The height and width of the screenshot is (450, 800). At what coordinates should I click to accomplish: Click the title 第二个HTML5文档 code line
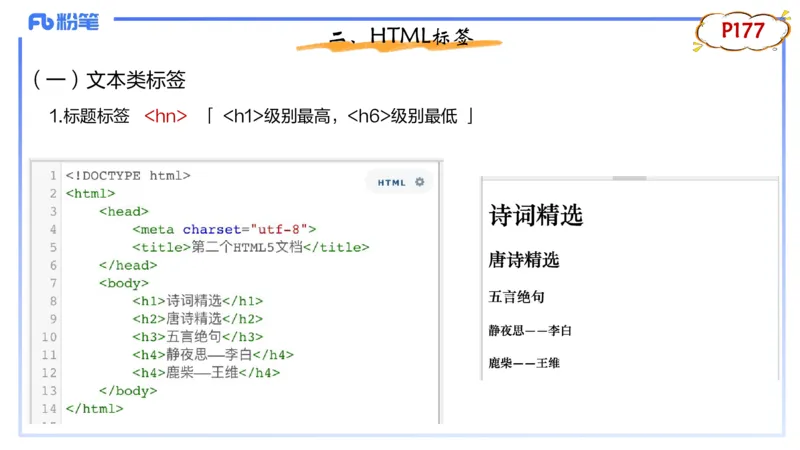point(250,247)
